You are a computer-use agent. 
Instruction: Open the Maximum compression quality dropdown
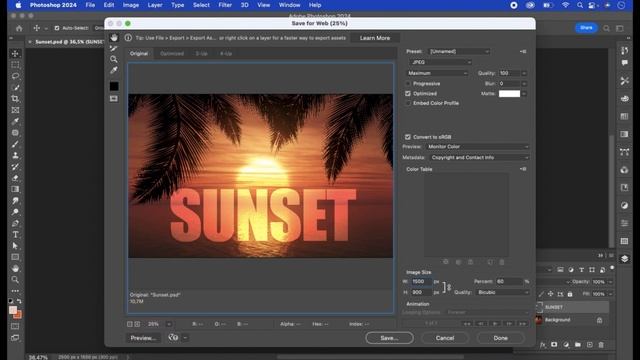[x=437, y=73]
